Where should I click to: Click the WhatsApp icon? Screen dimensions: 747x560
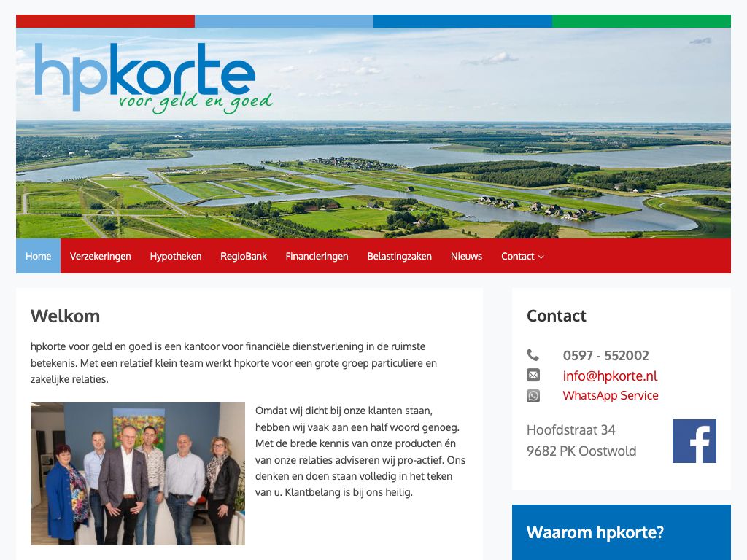tap(533, 396)
